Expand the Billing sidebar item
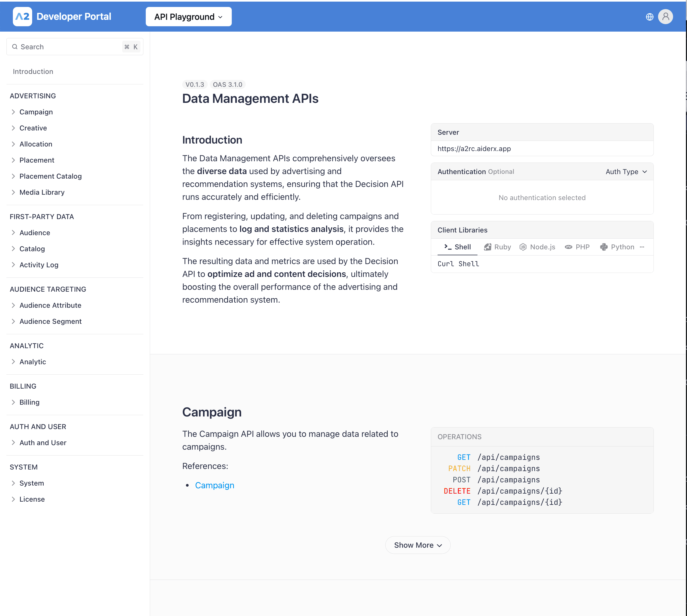The image size is (687, 616). click(x=29, y=402)
